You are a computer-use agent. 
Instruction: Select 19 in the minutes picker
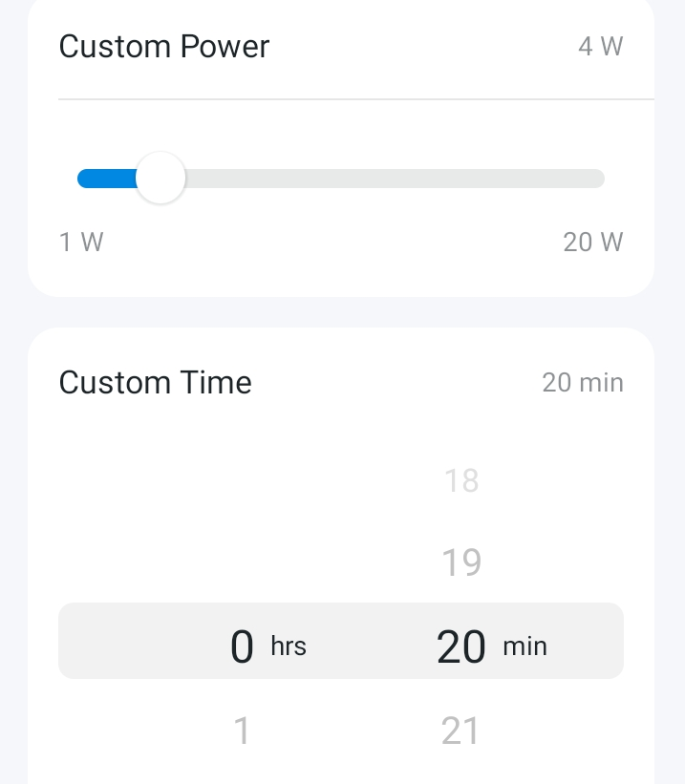point(461,562)
